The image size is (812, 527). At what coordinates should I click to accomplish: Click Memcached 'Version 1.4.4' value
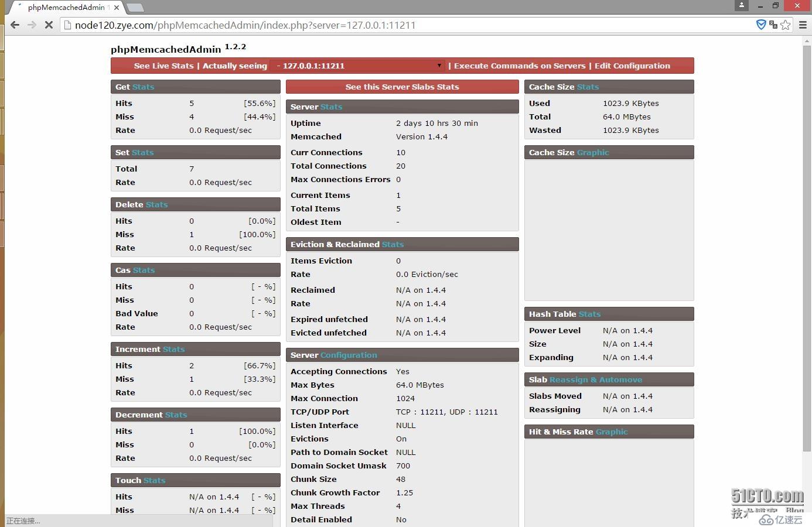tap(422, 136)
